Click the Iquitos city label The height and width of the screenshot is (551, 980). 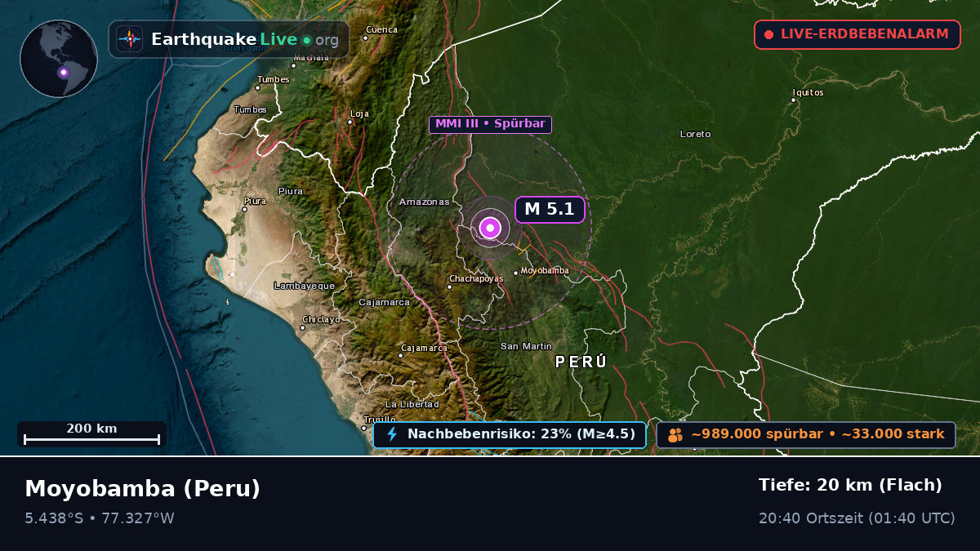click(808, 92)
